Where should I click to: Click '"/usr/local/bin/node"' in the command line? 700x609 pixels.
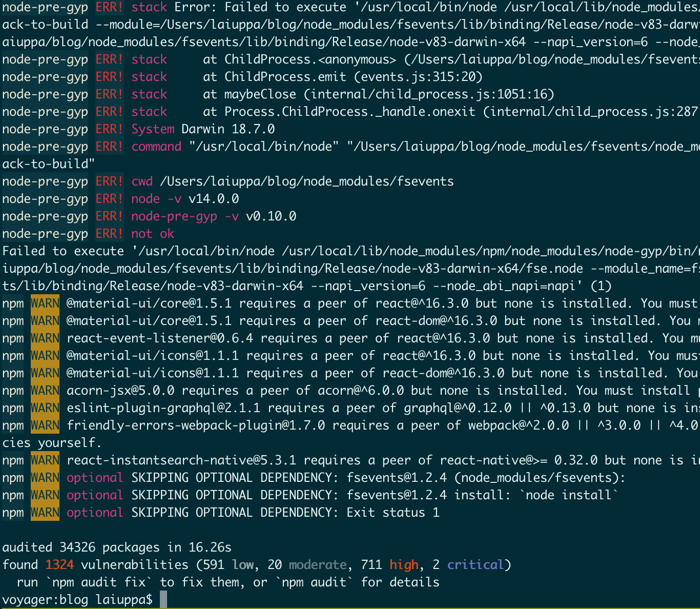(264, 146)
